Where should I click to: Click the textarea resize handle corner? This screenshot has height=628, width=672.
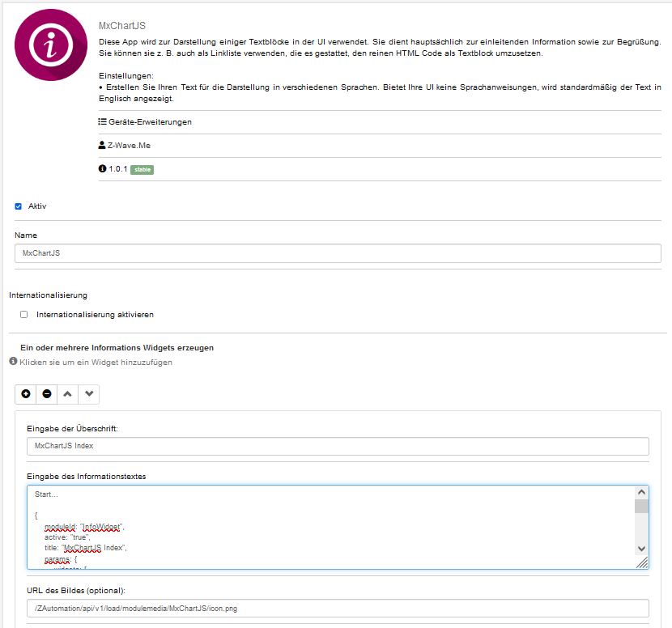click(642, 563)
